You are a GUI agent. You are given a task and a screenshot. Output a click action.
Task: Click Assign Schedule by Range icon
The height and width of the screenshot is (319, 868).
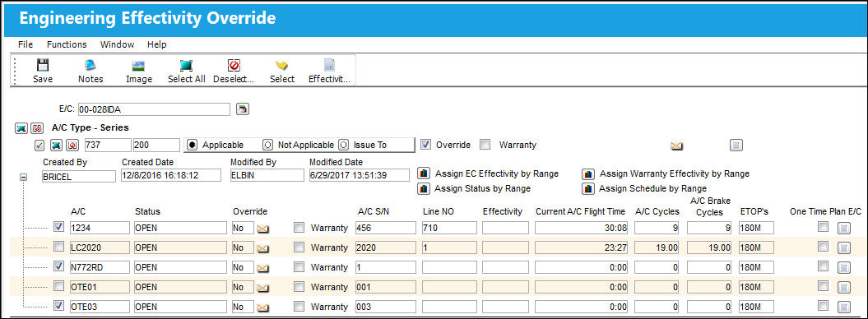588,188
